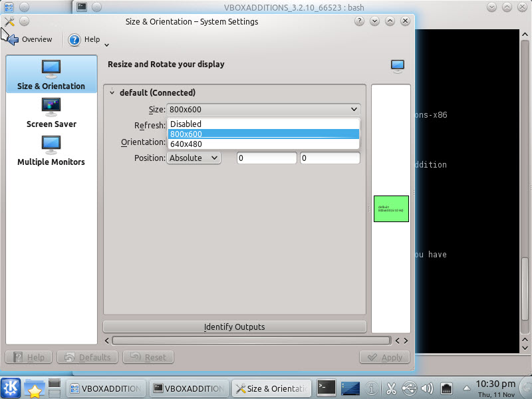Click the volume speaker tray icon
The image size is (532, 399).
point(427,388)
